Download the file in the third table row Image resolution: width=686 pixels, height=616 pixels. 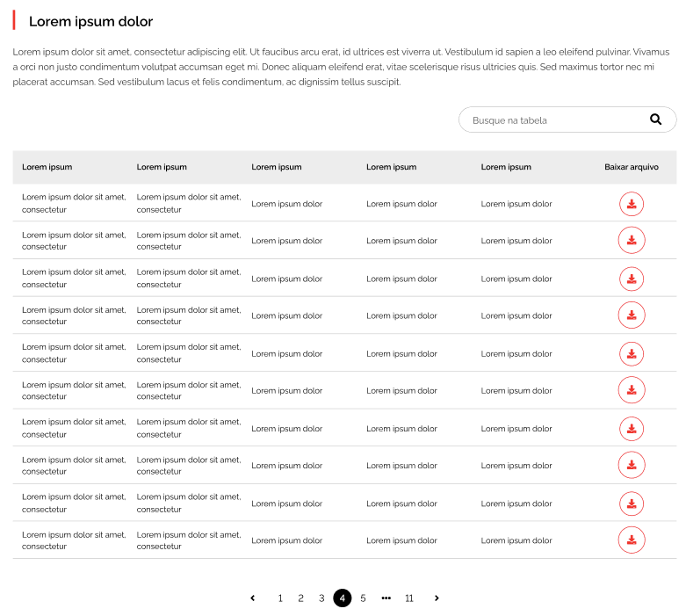(632, 279)
